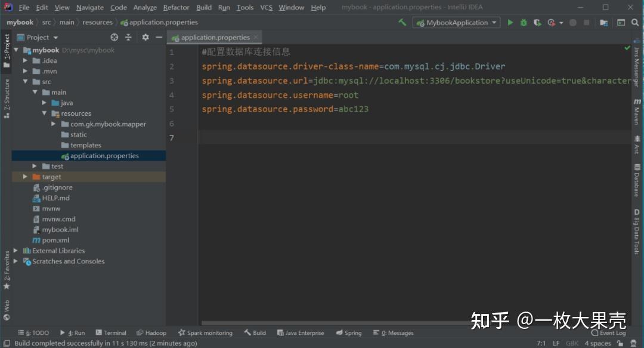Run MybookApplication with the green Run icon
Viewport: 644px width, 348px height.
(x=510, y=22)
